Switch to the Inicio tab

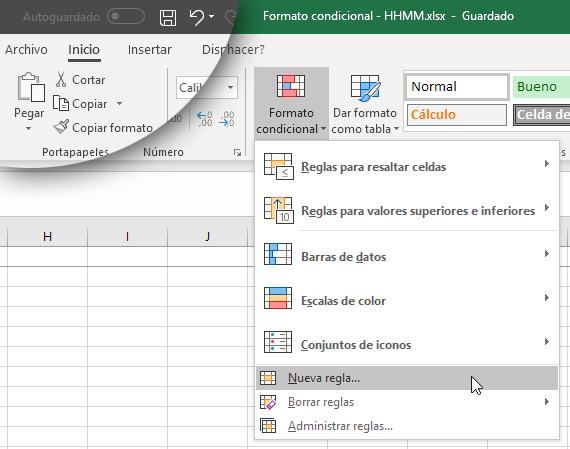click(84, 49)
